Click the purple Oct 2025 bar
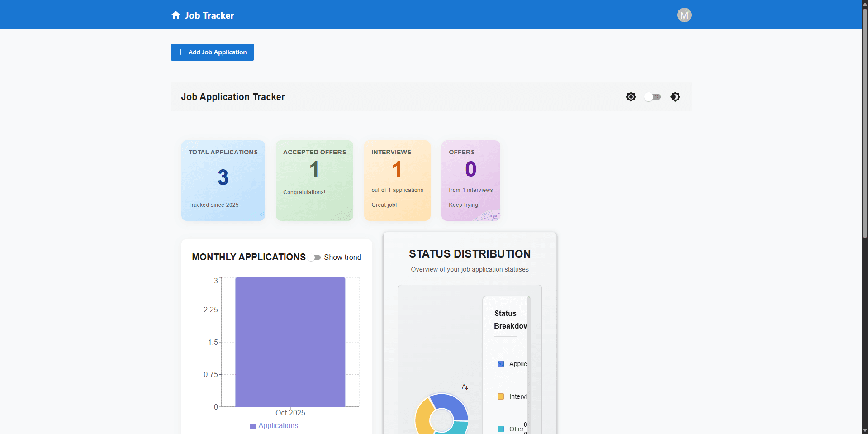This screenshot has width=868, height=434. pos(290,342)
